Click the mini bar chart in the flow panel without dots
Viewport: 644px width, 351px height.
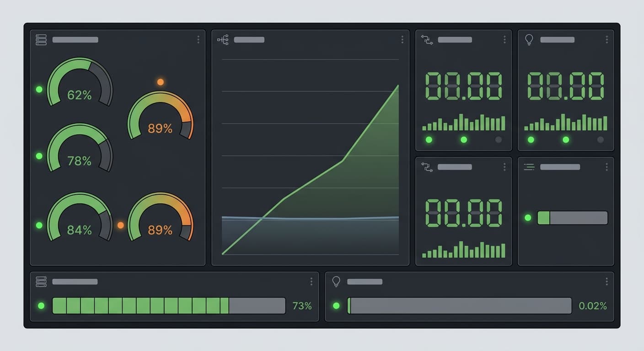464,250
